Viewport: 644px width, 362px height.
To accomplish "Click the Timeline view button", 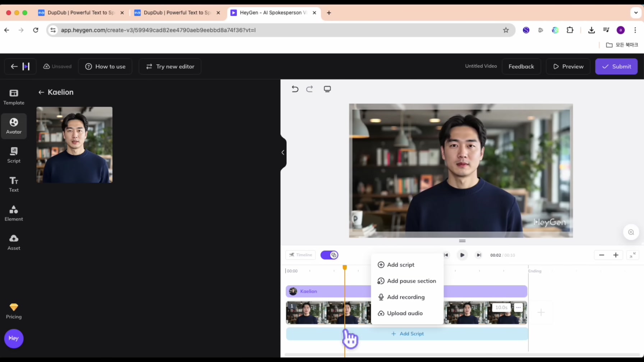I will (300, 255).
